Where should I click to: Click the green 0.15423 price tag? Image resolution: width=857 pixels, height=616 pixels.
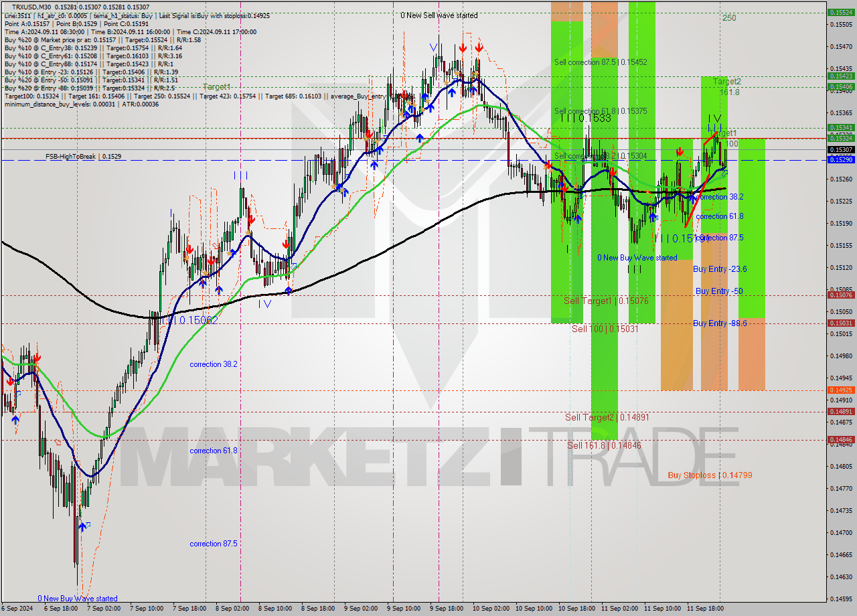pyautogui.click(x=841, y=77)
